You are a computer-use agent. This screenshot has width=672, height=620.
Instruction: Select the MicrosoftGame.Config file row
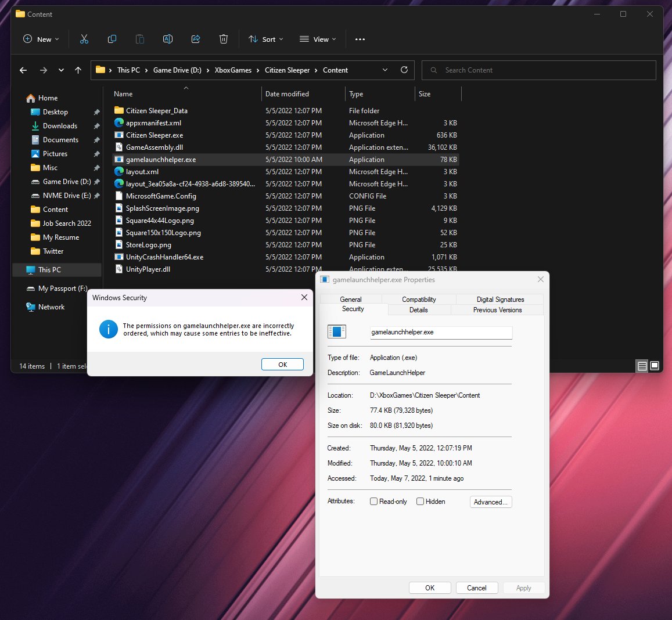(x=285, y=196)
